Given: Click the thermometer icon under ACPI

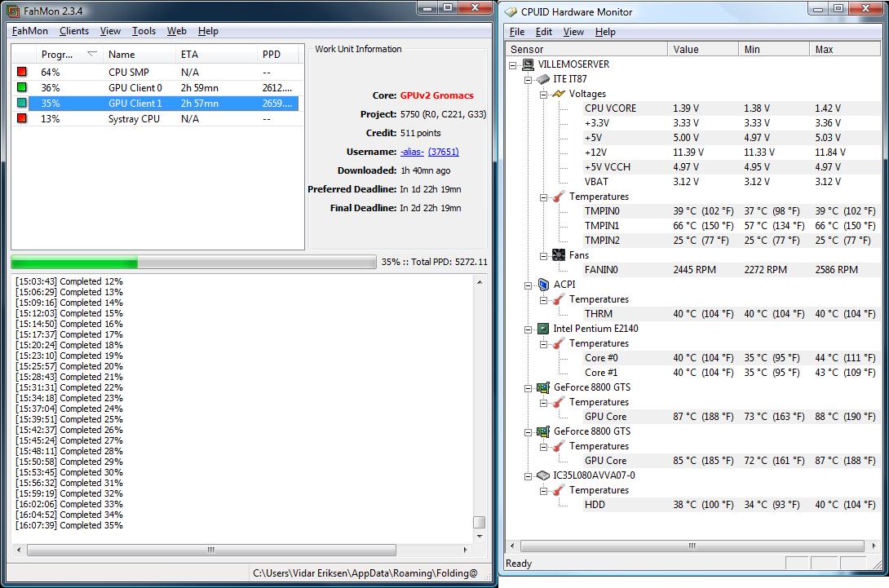Looking at the screenshot, I should (x=559, y=298).
